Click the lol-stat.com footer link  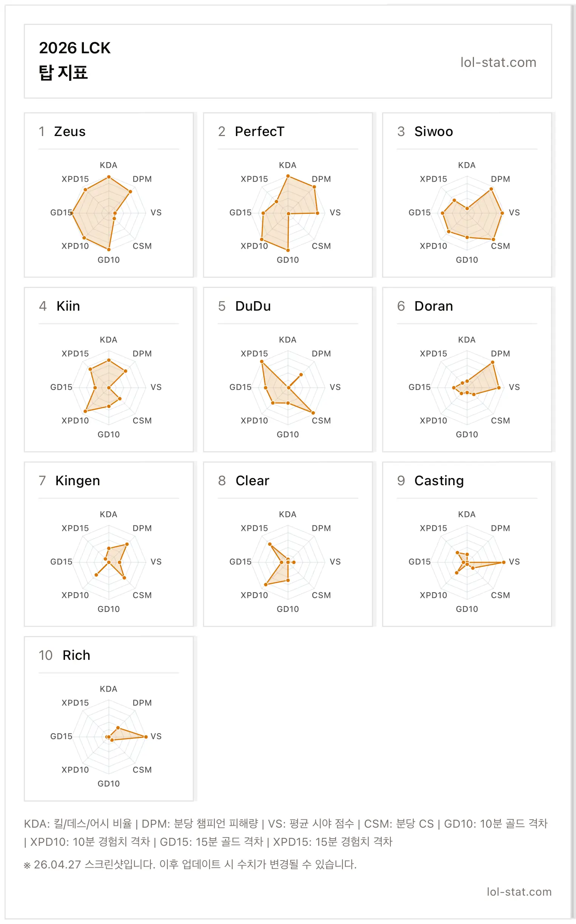tap(519, 891)
